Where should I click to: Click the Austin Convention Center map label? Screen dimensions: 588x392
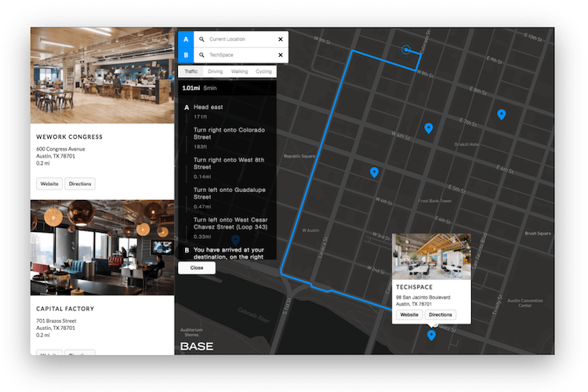[x=525, y=303]
